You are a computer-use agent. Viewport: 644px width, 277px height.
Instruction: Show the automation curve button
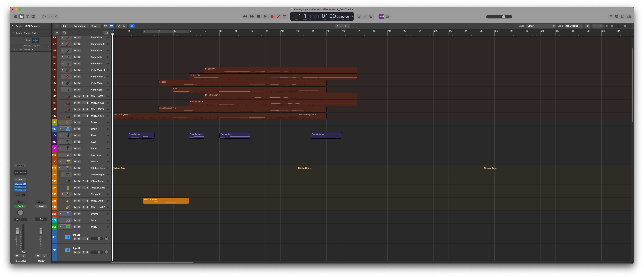click(x=119, y=26)
